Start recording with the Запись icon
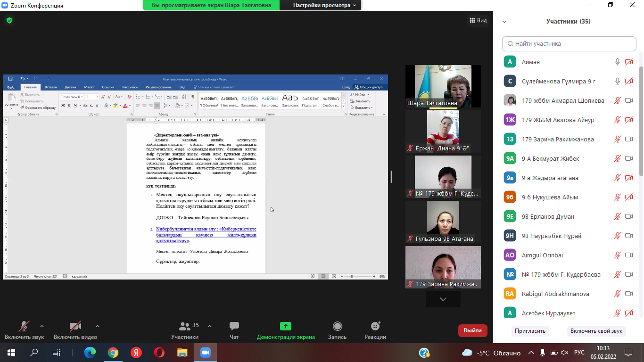The image size is (644, 362). [337, 327]
